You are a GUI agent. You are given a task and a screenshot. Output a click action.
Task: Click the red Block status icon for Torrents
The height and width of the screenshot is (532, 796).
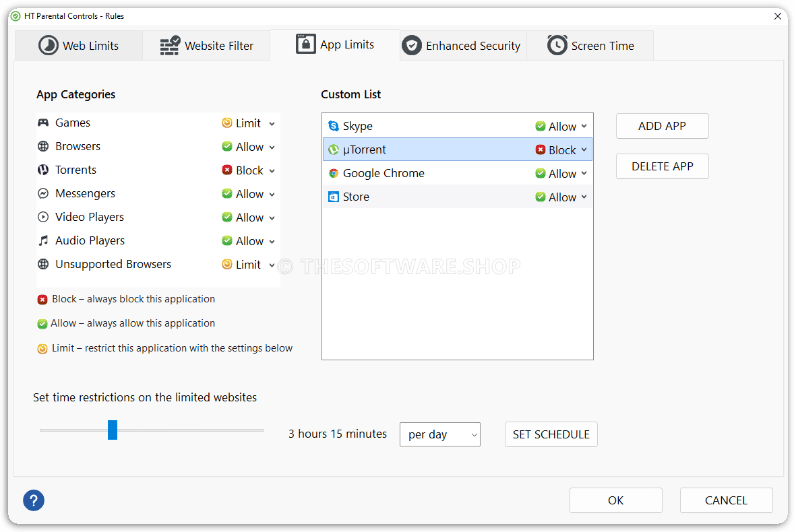pos(227,170)
